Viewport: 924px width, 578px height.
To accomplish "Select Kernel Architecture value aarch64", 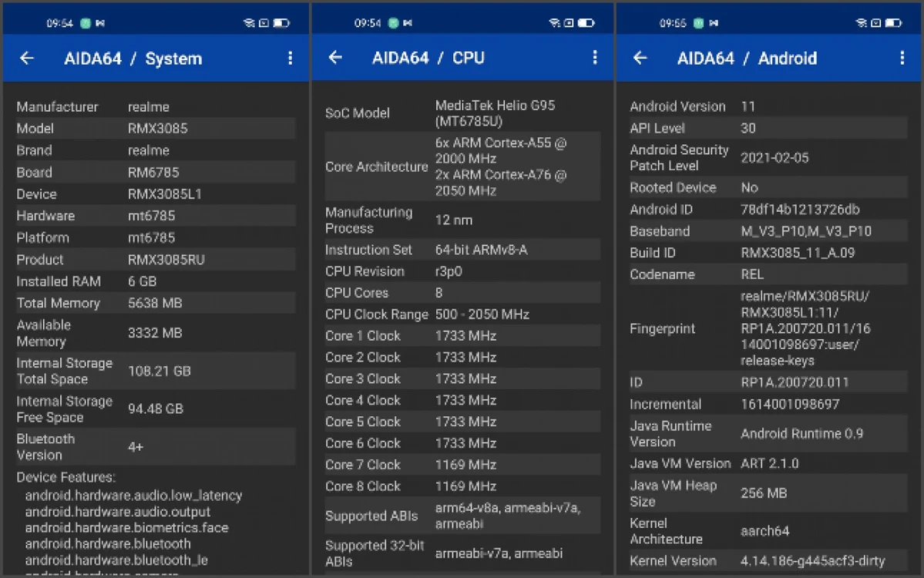I will (x=765, y=532).
